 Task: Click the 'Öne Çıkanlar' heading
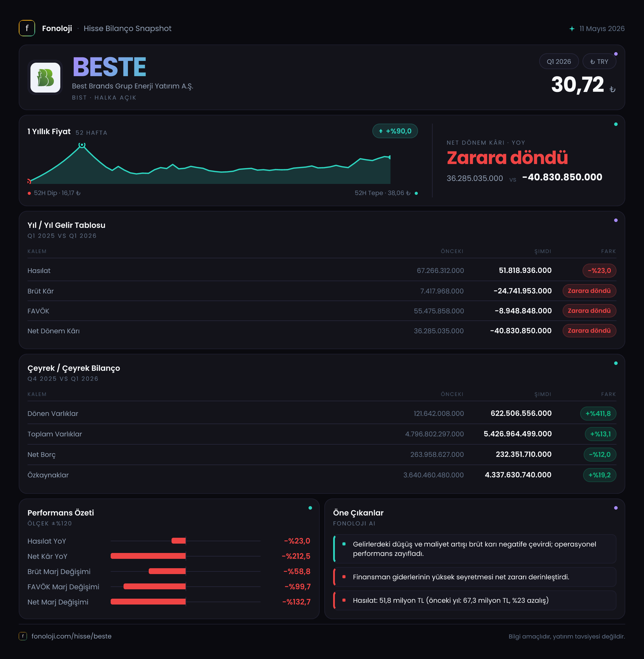pos(358,513)
